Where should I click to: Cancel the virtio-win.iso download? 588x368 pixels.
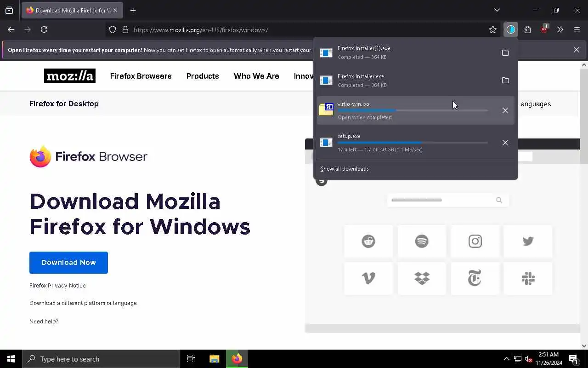[x=505, y=110]
